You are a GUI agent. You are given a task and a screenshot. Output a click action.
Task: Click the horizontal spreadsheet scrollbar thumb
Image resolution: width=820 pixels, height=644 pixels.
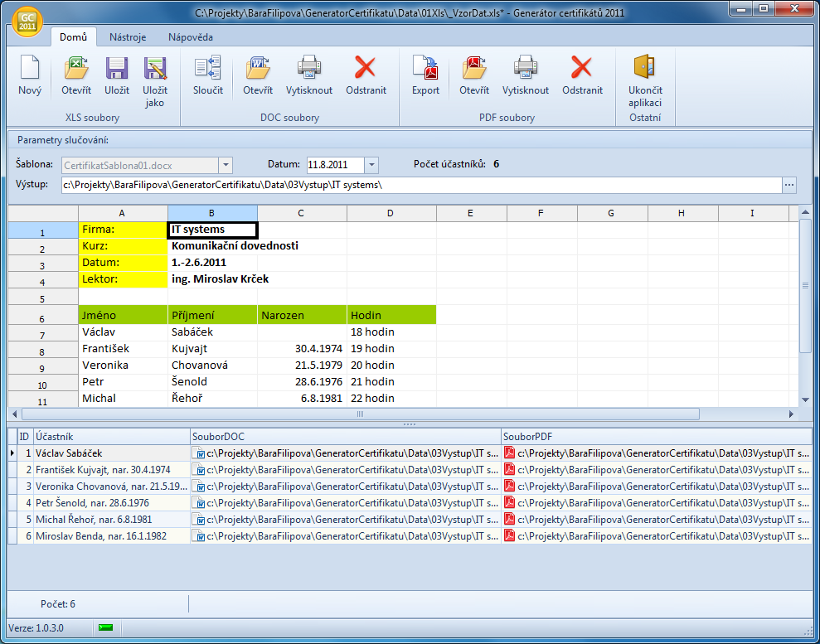[361, 414]
